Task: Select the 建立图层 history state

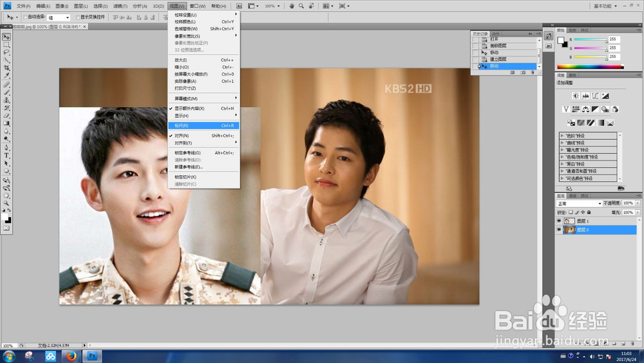Action: pos(509,59)
